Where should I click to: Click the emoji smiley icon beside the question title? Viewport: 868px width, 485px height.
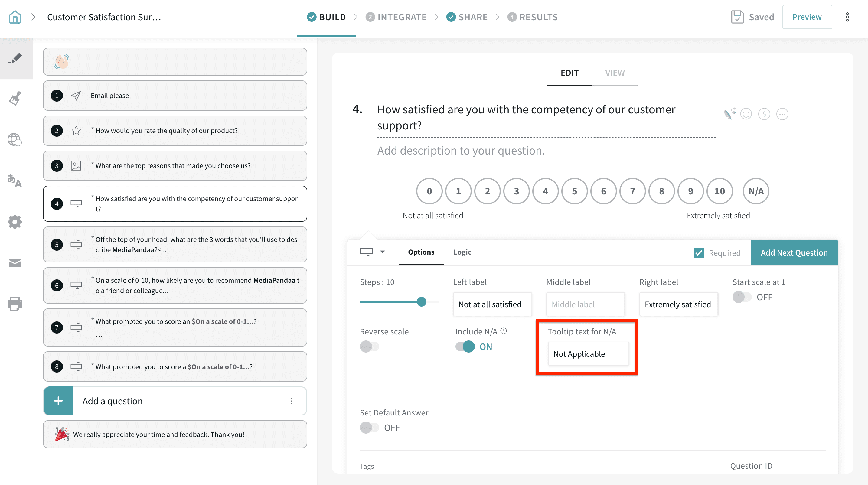[x=746, y=114]
